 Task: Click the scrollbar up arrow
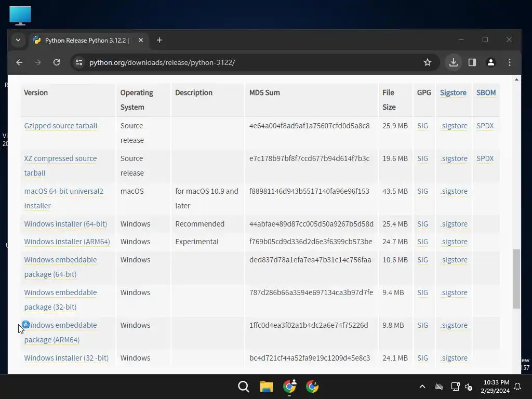pos(516,79)
